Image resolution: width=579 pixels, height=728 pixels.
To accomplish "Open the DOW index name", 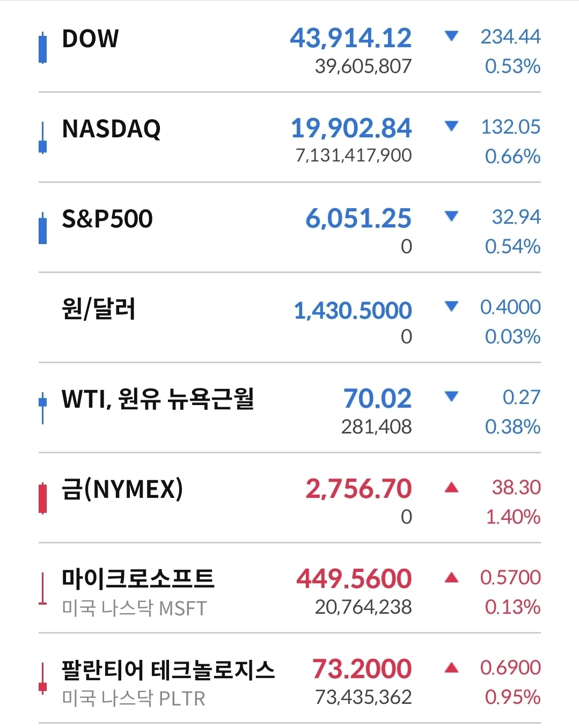I will [90, 39].
